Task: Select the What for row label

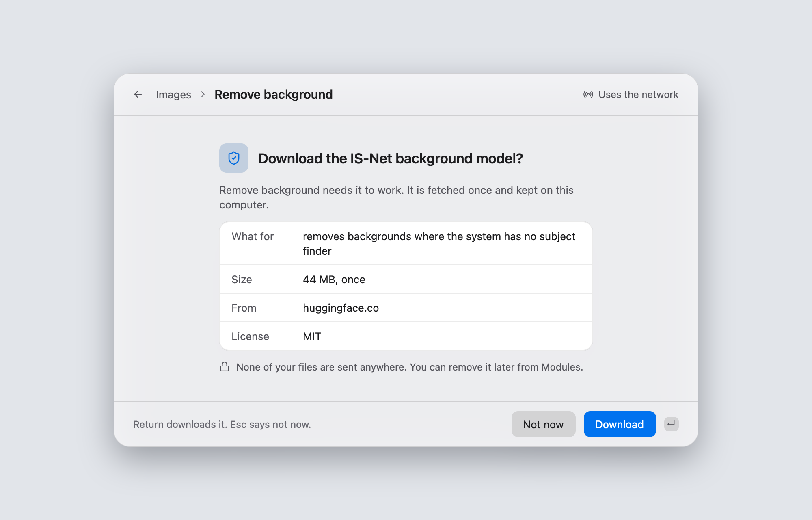Action: [253, 236]
